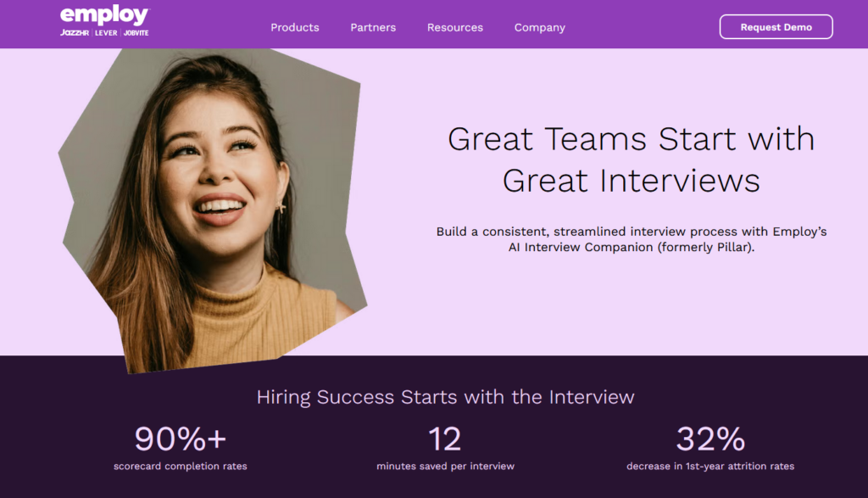
Task: Click the AI Interview Companion description paragraph
Action: pos(631,239)
